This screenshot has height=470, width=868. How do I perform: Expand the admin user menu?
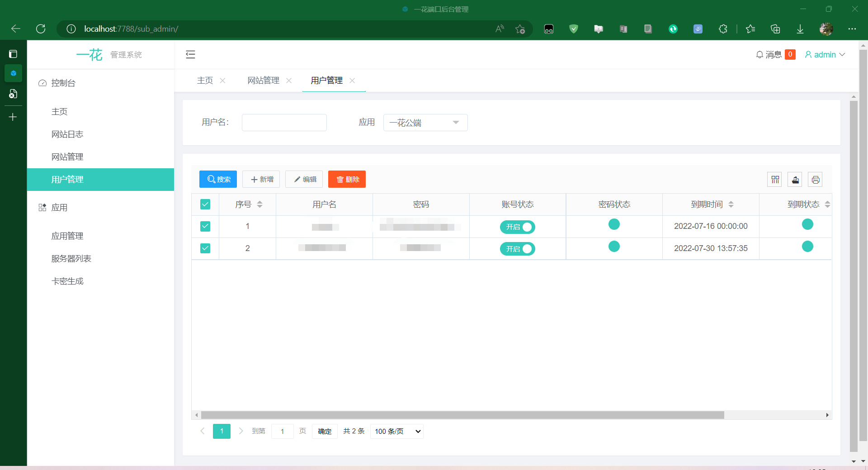pyautogui.click(x=825, y=54)
